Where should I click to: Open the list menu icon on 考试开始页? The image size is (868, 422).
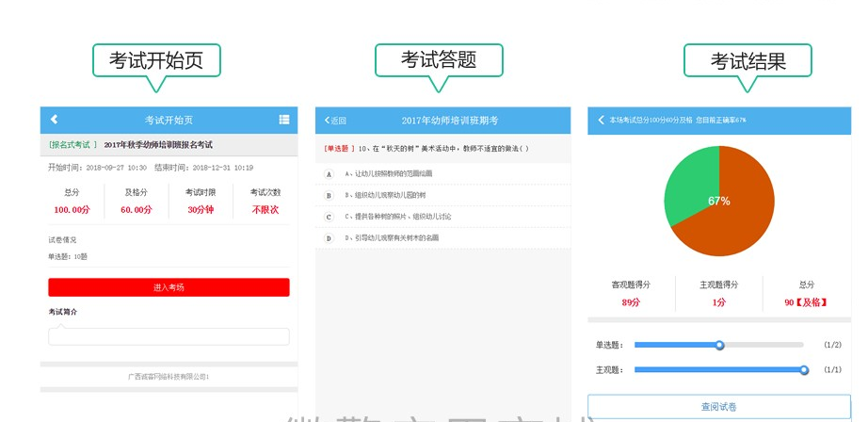pyautogui.click(x=283, y=120)
